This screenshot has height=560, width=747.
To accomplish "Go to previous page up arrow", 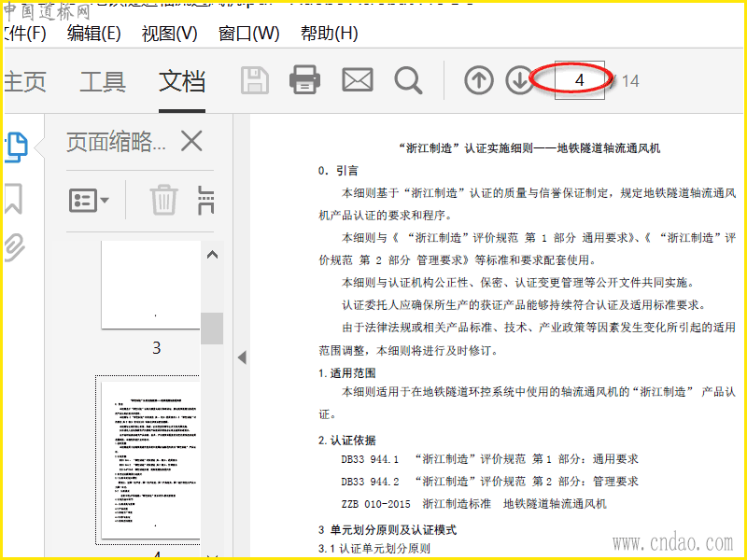I will [479, 80].
